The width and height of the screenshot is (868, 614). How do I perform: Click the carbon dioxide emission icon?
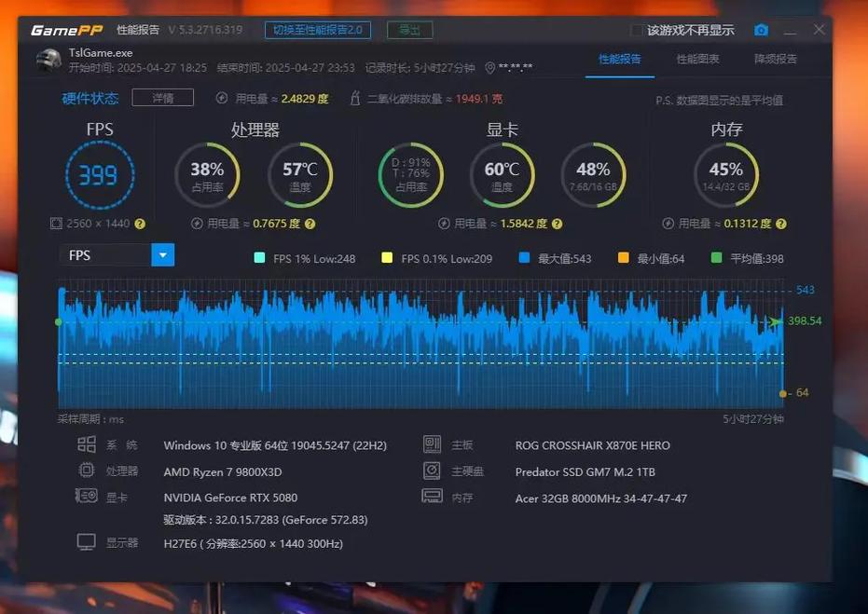[x=355, y=98]
